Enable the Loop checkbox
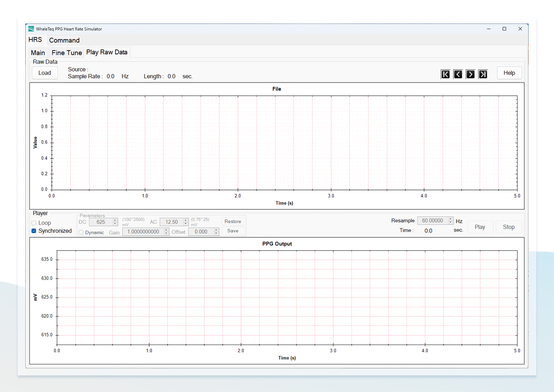 point(34,223)
